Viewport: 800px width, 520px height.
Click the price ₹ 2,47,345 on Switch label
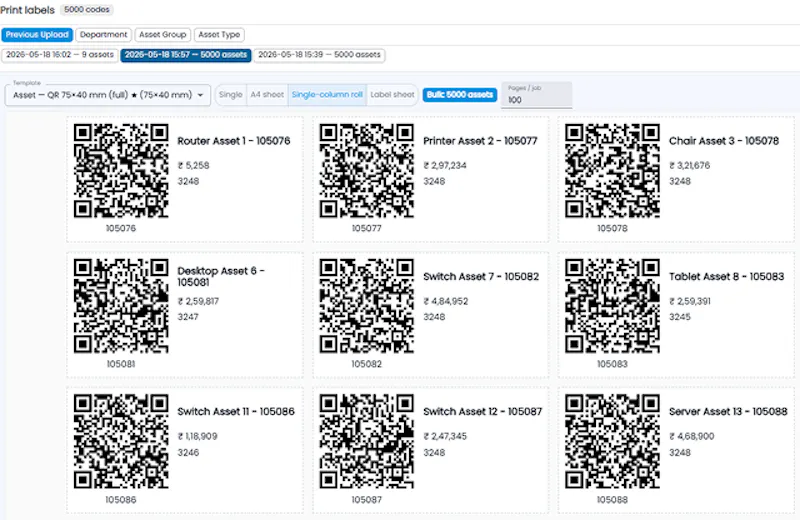point(445,436)
